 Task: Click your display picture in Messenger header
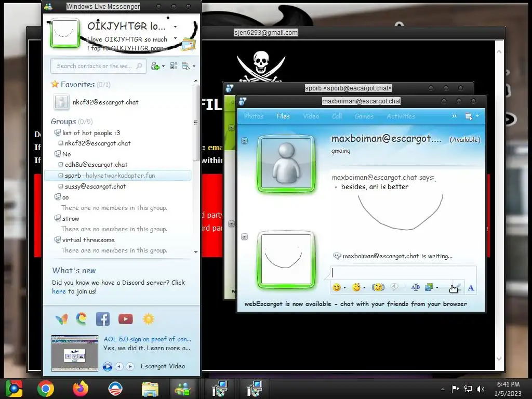pyautogui.click(x=64, y=33)
